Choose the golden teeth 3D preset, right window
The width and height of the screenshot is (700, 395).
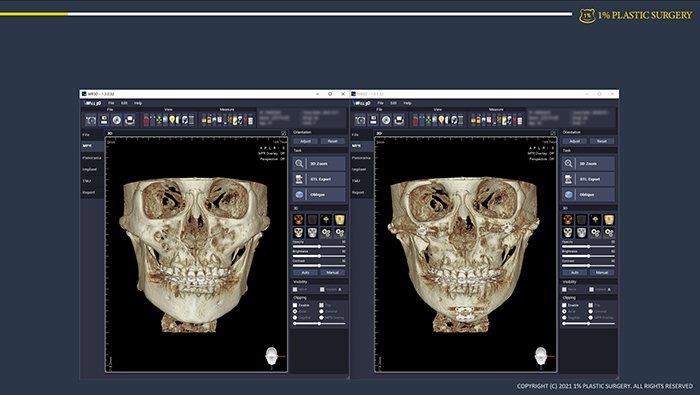pos(609,219)
